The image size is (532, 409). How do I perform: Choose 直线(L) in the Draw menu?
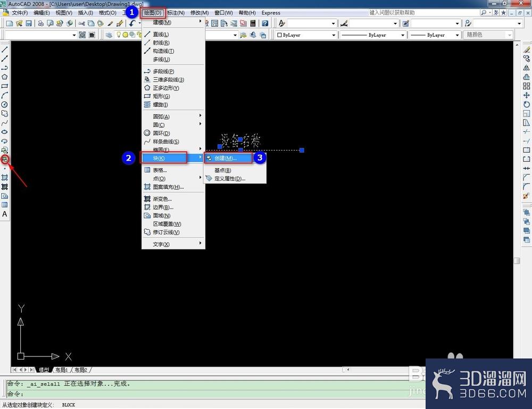(173, 34)
